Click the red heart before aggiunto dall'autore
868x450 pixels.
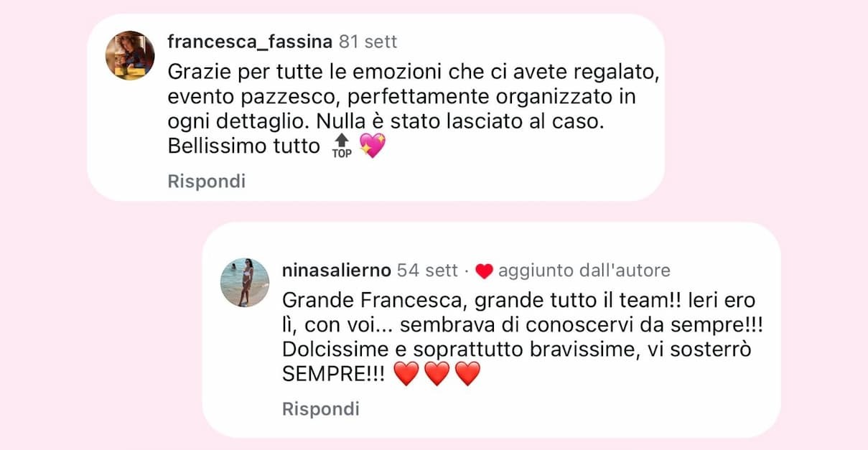tap(485, 271)
